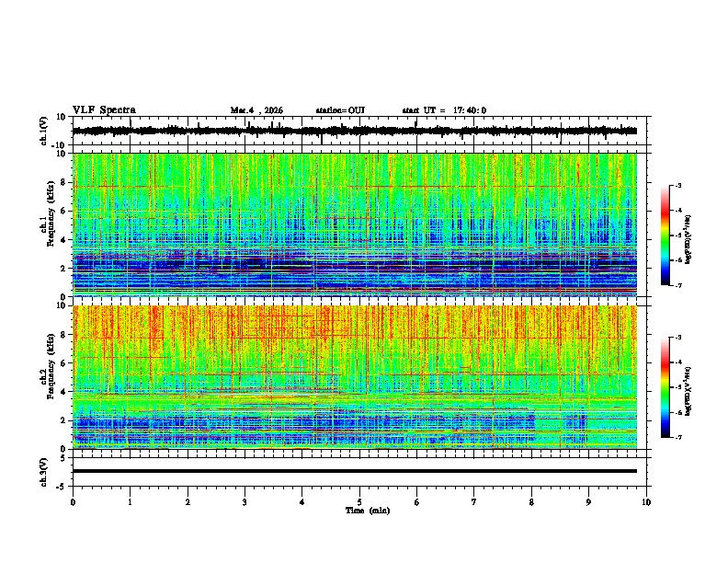Click the "ch.1(V)" waveform axis label
Image resolution: width=728 pixels, height=563 pixels.
pos(44,131)
